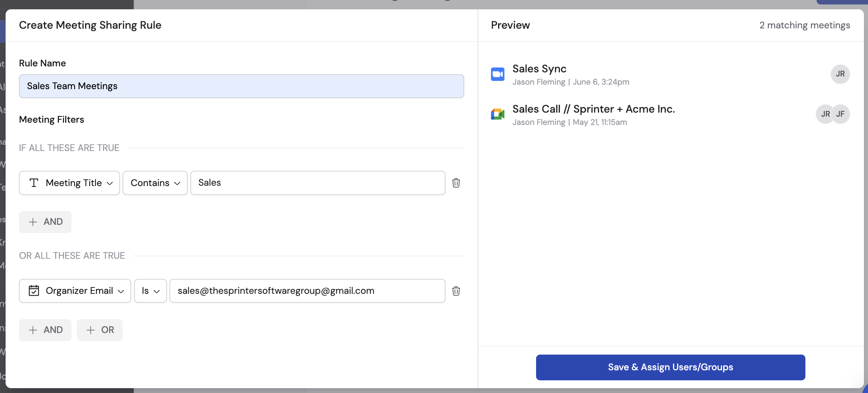Add an AND condition under Meeting Title filter

pyautogui.click(x=45, y=222)
